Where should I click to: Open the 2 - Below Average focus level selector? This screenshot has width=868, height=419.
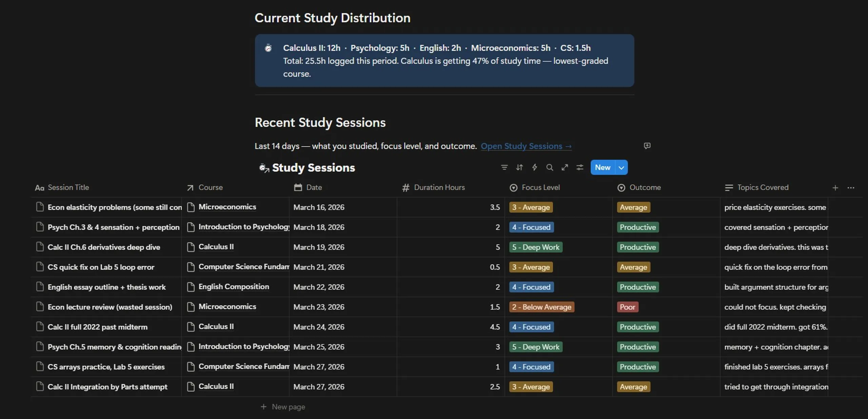pos(541,307)
